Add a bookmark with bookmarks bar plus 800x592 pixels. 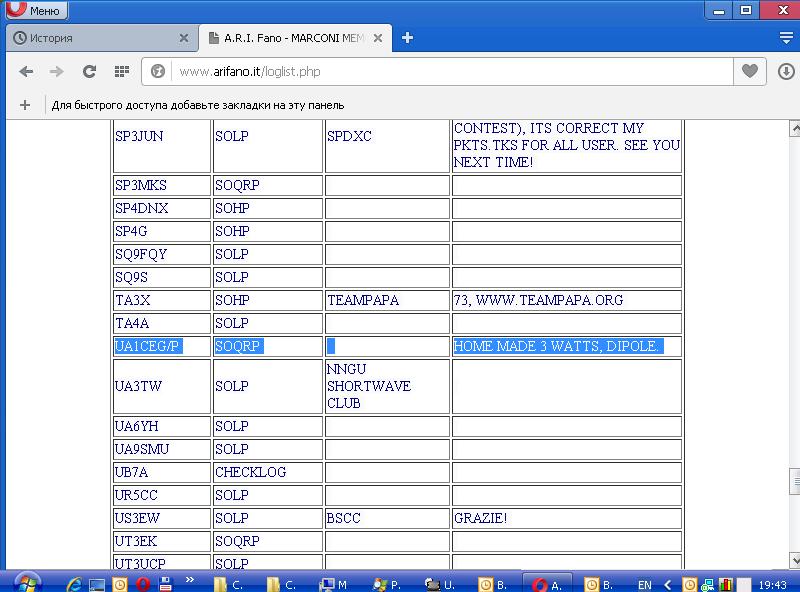[x=26, y=105]
